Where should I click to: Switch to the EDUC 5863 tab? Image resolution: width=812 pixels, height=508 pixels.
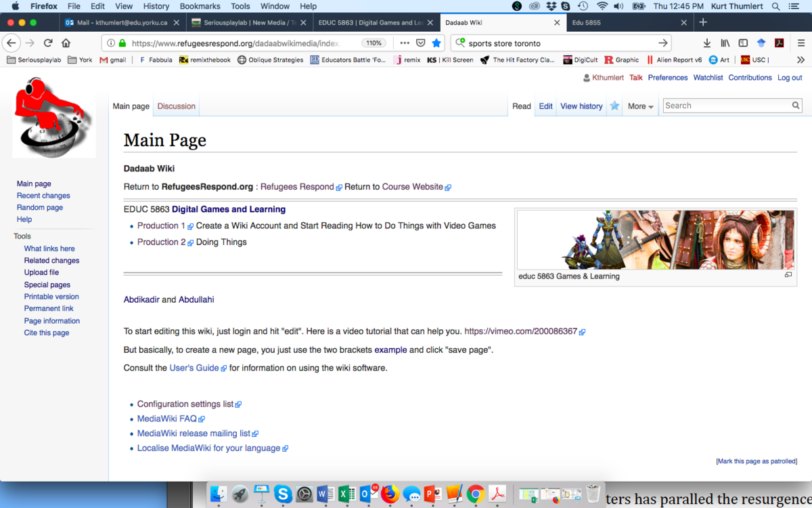pos(376,22)
